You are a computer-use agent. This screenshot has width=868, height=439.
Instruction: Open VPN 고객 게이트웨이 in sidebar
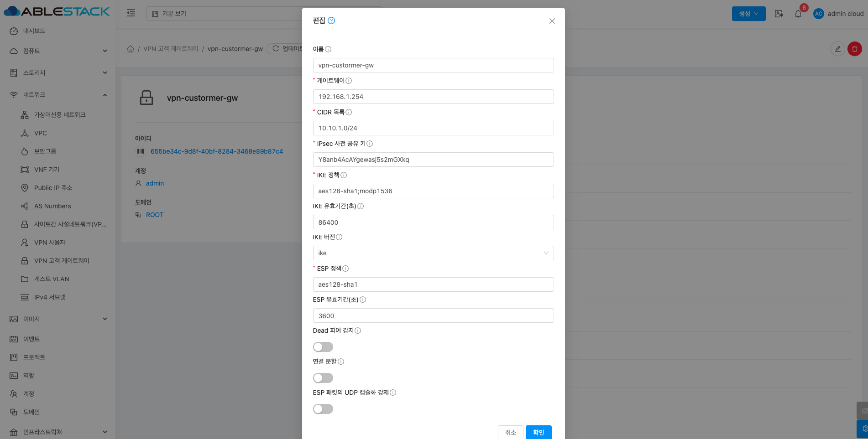[x=62, y=261]
